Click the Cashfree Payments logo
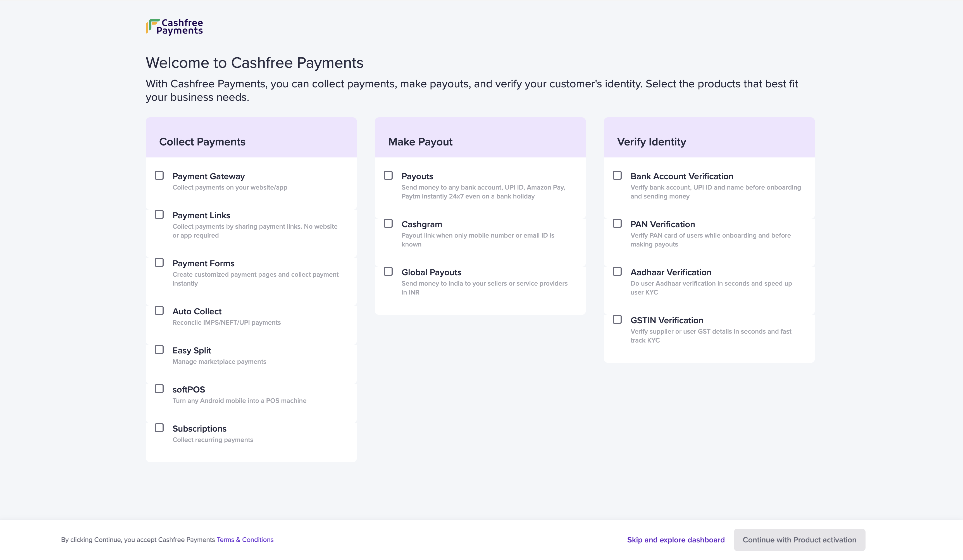 (174, 27)
